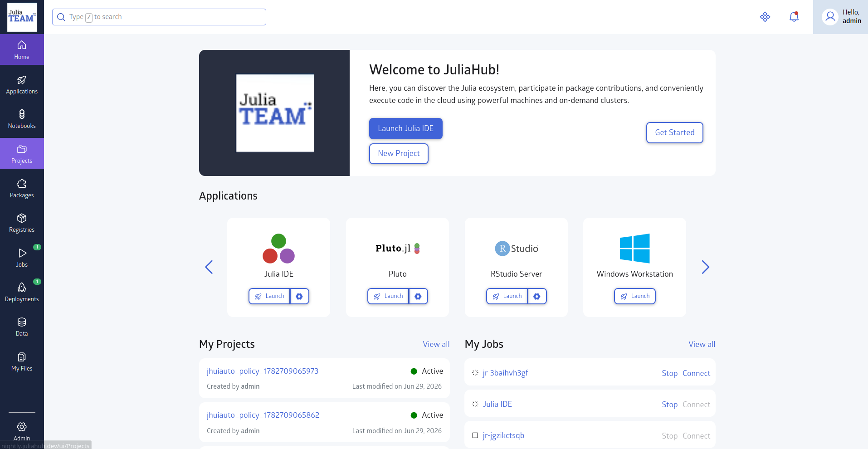Open Packages from the sidebar
Viewport: 868px width, 449px height.
tap(22, 189)
